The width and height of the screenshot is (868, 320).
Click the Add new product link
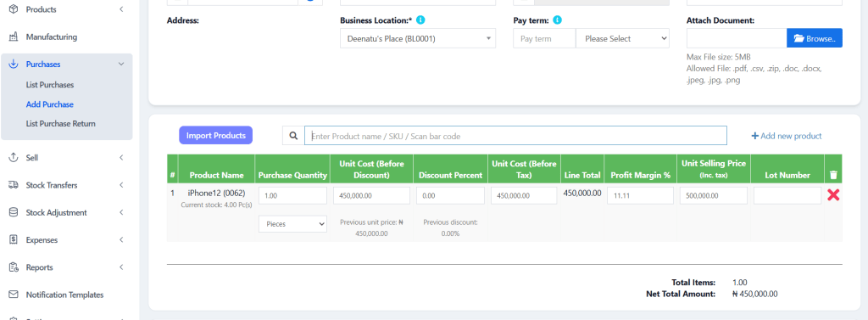tap(786, 136)
